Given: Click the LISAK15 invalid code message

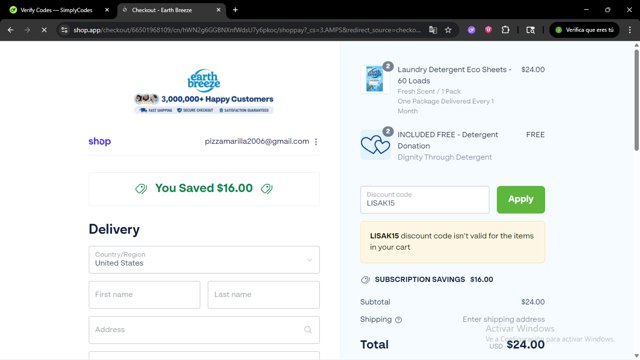Looking at the screenshot, I should tap(452, 242).
